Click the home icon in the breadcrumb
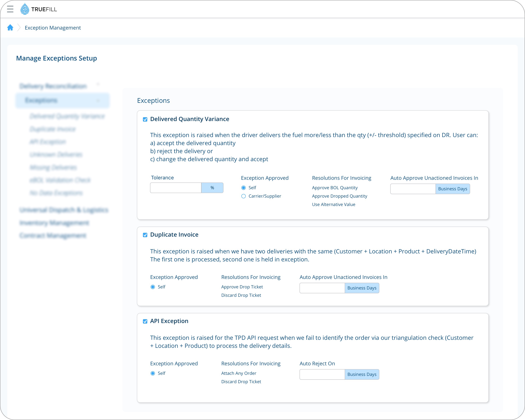The width and height of the screenshot is (525, 420). (10, 28)
